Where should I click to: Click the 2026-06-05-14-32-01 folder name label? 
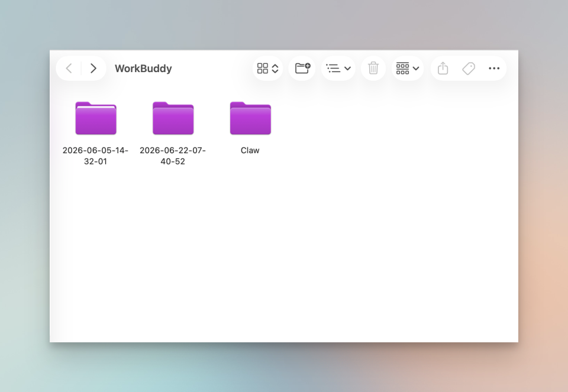[95, 155]
